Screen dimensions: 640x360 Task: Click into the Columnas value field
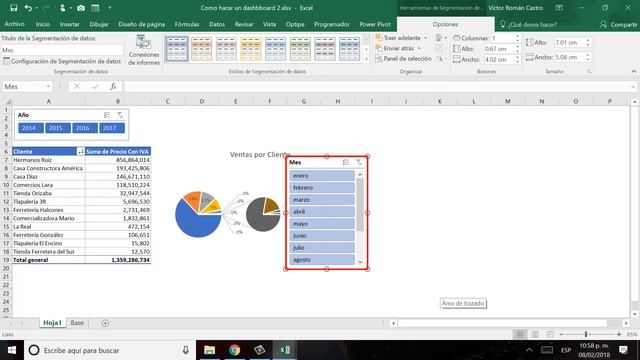(502, 38)
